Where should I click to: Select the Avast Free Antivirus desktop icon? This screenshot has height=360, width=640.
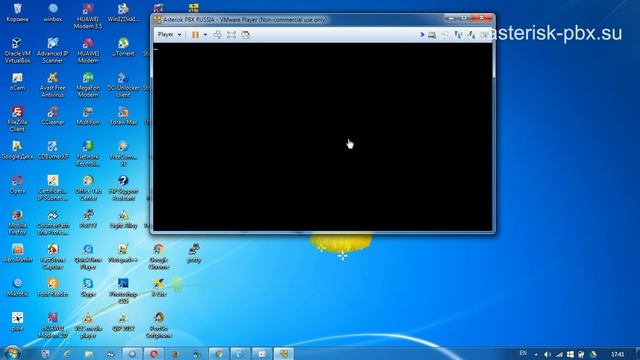(53, 84)
